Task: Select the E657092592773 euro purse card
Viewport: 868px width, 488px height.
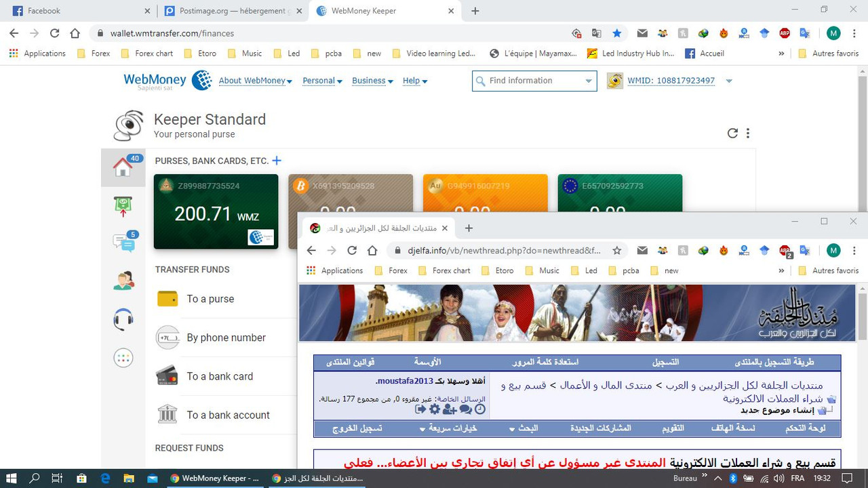Action: click(620, 193)
